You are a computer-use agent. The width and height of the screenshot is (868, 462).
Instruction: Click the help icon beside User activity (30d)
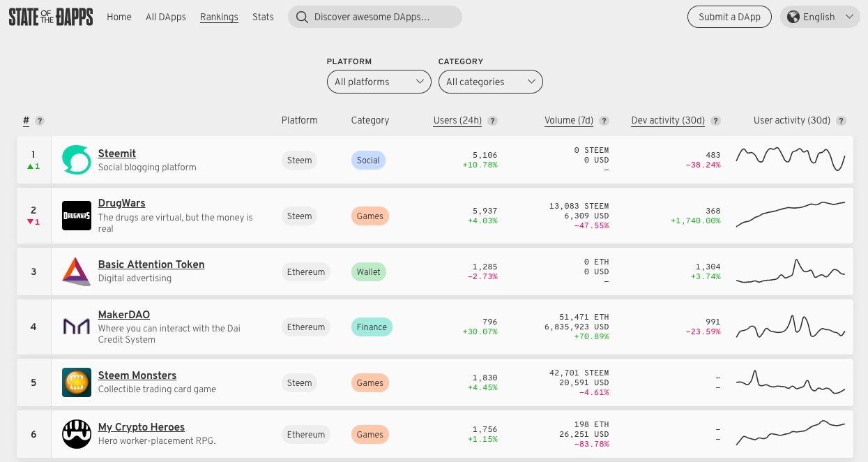point(842,121)
